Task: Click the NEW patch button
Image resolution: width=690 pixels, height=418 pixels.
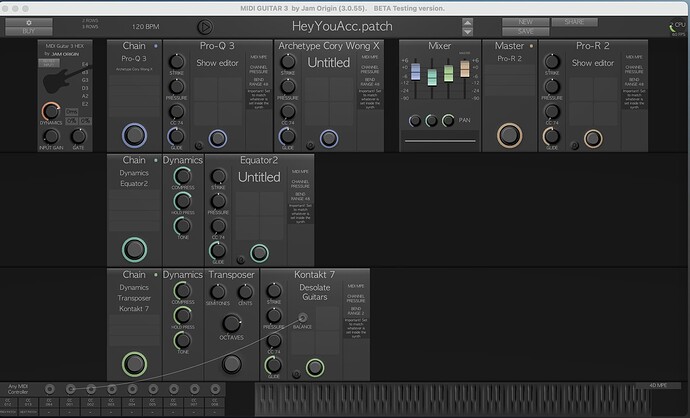Action: point(525,22)
